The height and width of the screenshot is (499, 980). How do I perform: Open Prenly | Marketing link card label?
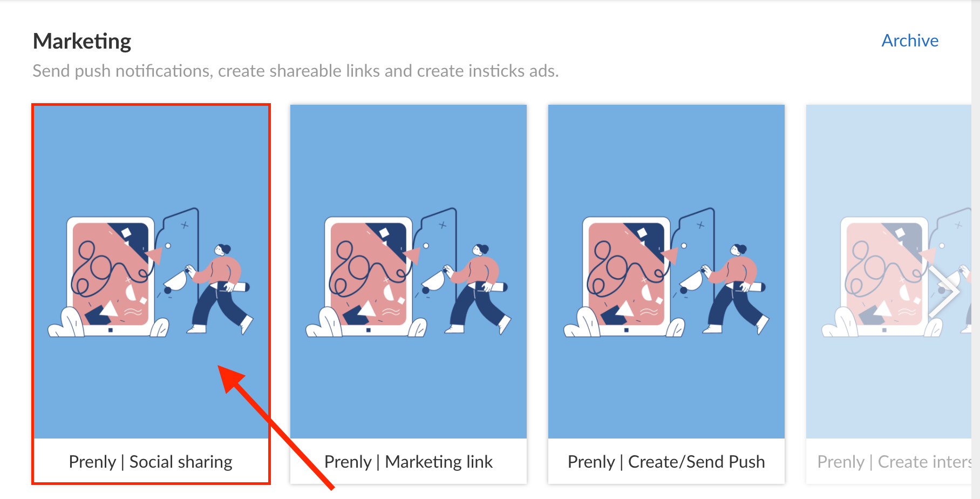pos(409,462)
